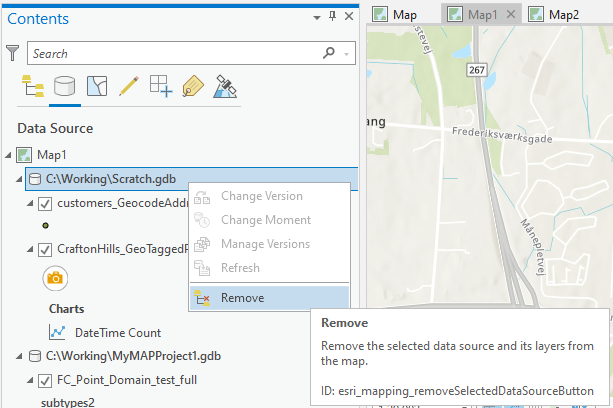The height and width of the screenshot is (408, 613).
Task: Uncheck the customers_GeocodeAddr layer checkbox
Action: [x=45, y=204]
